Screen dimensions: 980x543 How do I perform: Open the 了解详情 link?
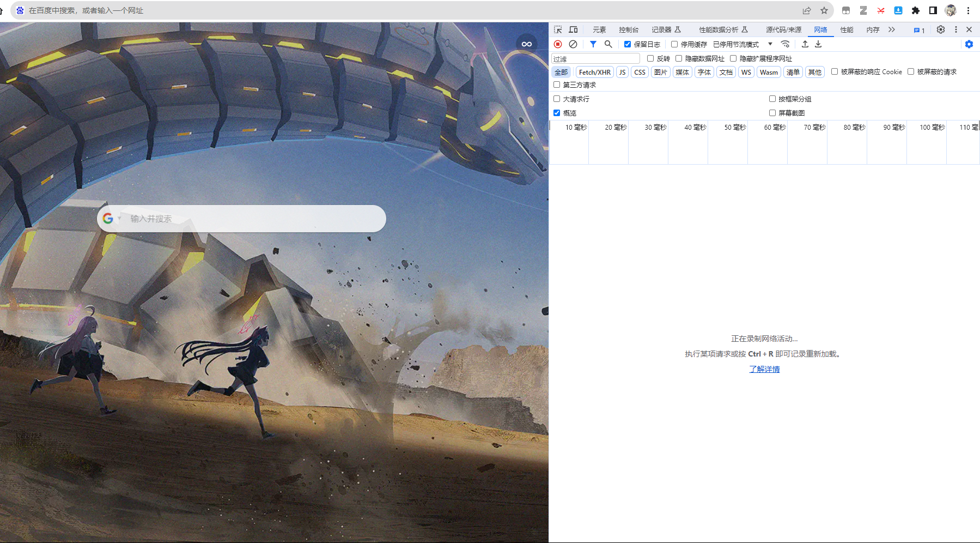[x=764, y=369]
